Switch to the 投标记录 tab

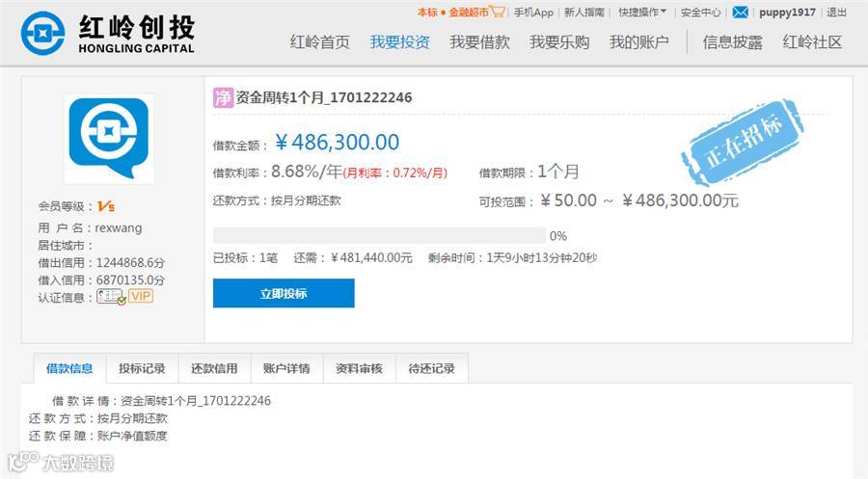pyautogui.click(x=142, y=368)
